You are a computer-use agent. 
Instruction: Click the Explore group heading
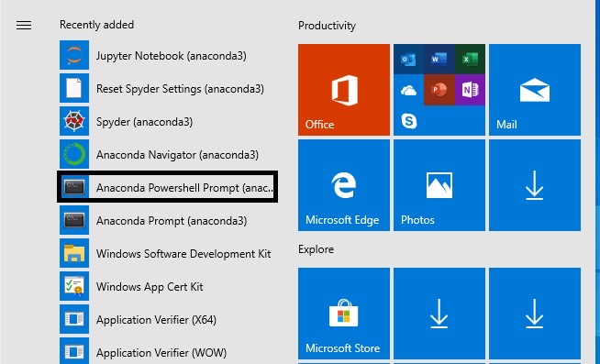pyautogui.click(x=316, y=249)
